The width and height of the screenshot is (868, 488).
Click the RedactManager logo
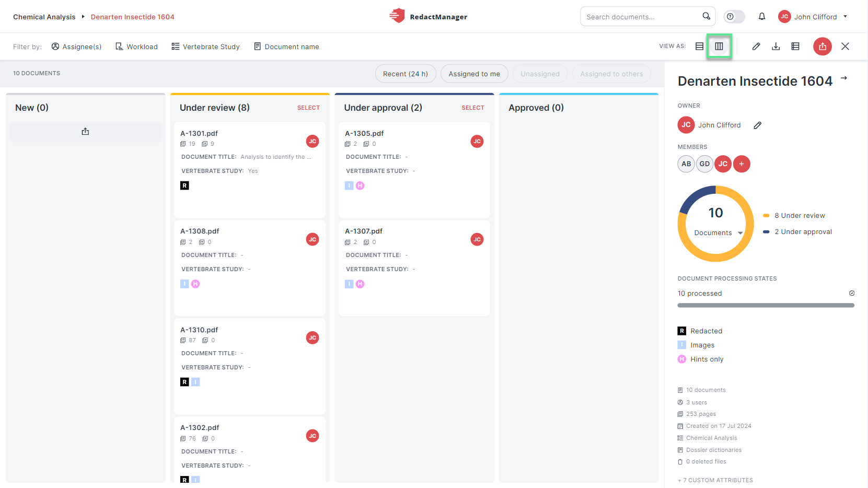click(x=428, y=16)
